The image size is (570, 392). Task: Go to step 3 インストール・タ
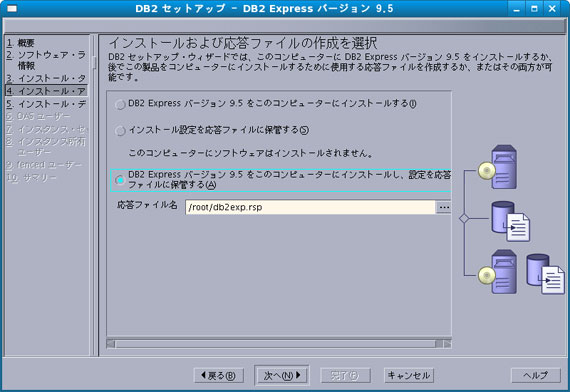[46, 78]
